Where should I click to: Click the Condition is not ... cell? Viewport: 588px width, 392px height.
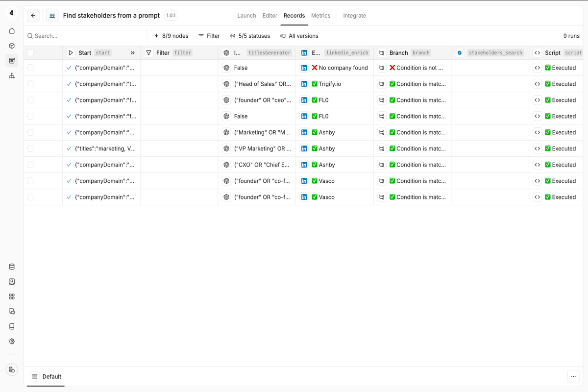[x=413, y=68]
